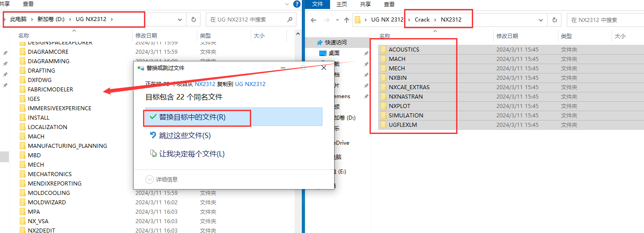Click the folder icon beside NXCAE_EXTRAS
This screenshot has width=644, height=233.
click(383, 87)
